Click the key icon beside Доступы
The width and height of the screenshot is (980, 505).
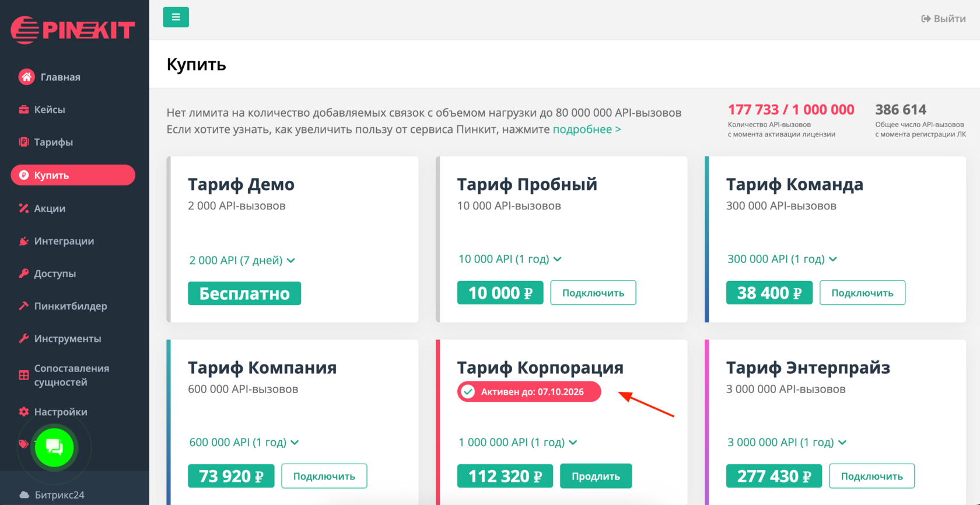24,273
